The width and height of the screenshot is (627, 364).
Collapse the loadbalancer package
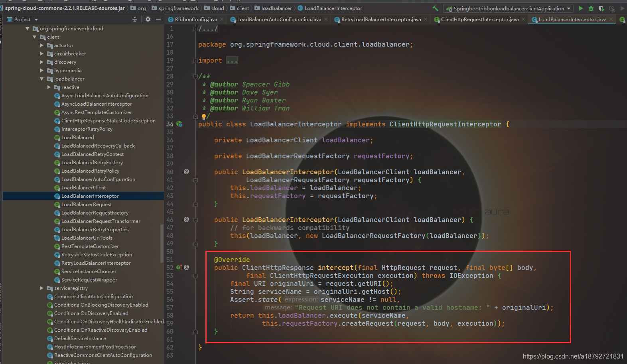tap(42, 79)
